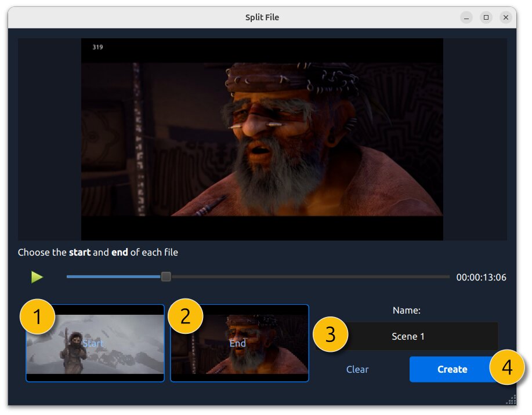Image resolution: width=532 pixels, height=415 pixels.
Task: Click Create to save the split clip
Action: (453, 369)
